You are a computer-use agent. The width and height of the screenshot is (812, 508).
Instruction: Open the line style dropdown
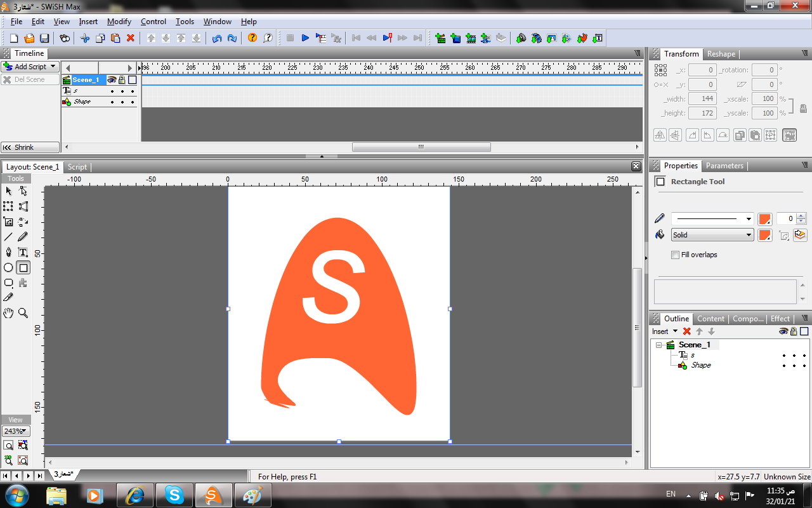click(x=749, y=219)
